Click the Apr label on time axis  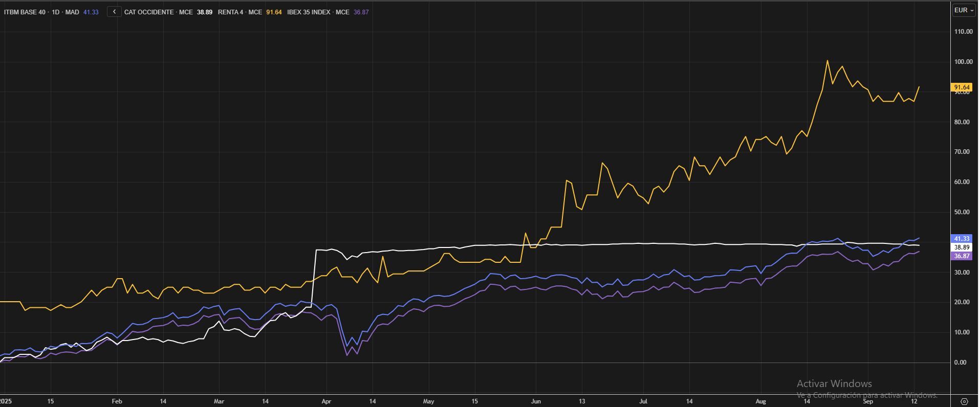(x=326, y=401)
